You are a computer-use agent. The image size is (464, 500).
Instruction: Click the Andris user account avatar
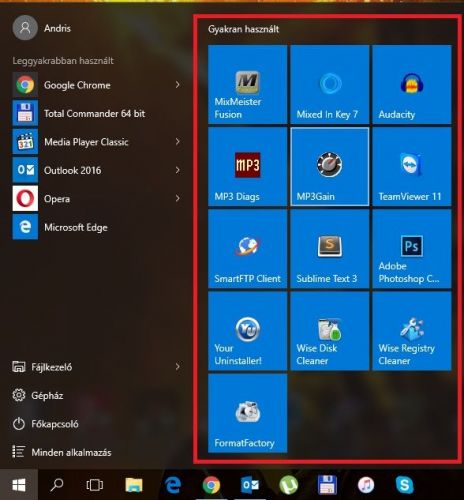[x=25, y=28]
